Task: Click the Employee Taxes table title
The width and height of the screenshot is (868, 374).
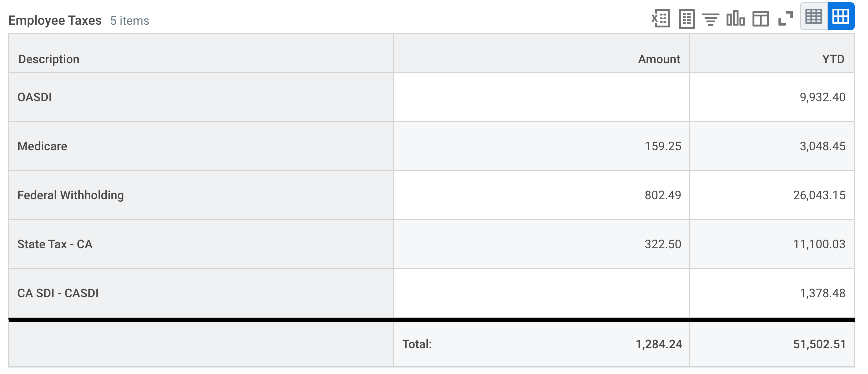Action: [x=55, y=21]
